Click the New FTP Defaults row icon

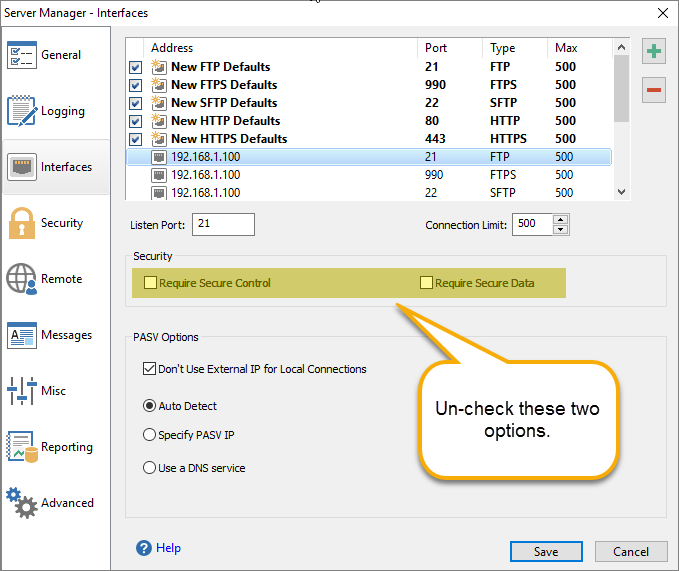point(159,67)
